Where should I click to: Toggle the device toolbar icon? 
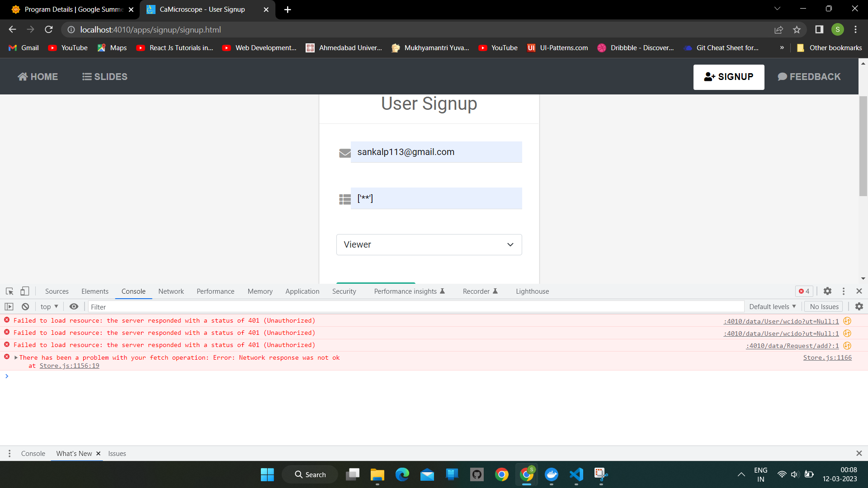(25, 291)
